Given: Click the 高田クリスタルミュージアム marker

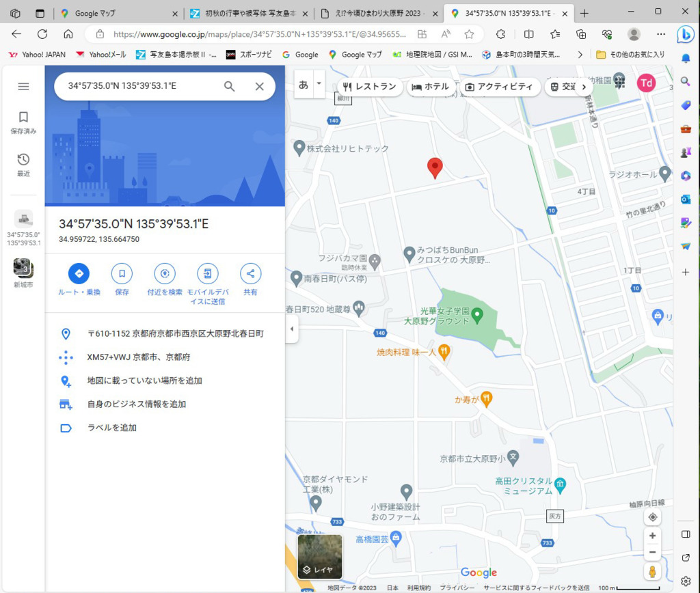Looking at the screenshot, I should (560, 485).
